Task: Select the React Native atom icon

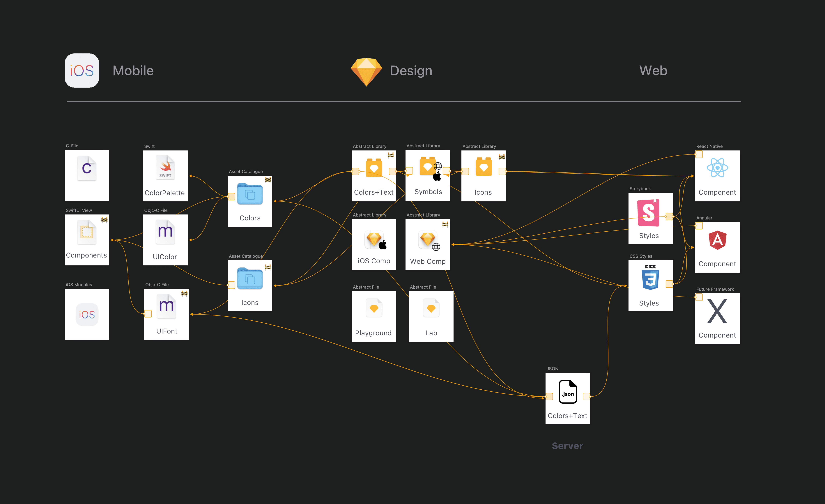Action: [x=717, y=168]
